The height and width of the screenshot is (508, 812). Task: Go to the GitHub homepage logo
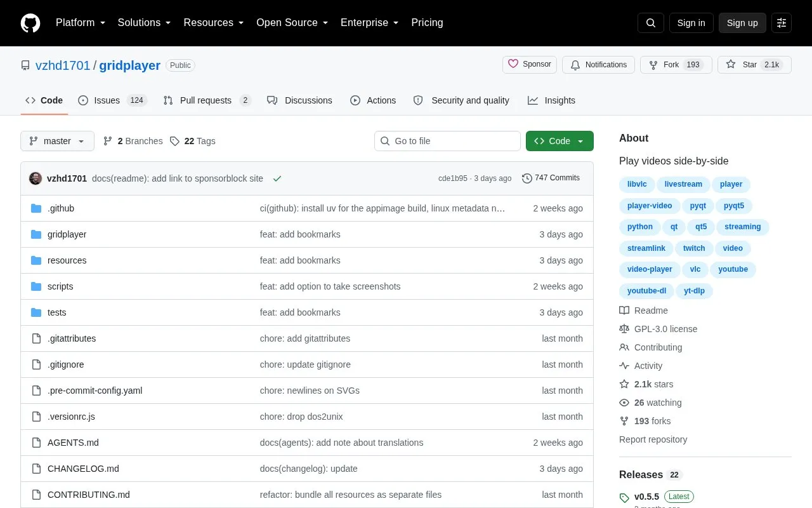click(30, 23)
